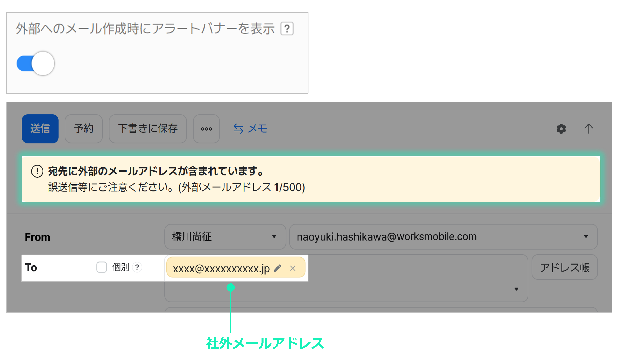Expand the To field dropdown arrow
The width and height of the screenshot is (617, 364).
(516, 289)
